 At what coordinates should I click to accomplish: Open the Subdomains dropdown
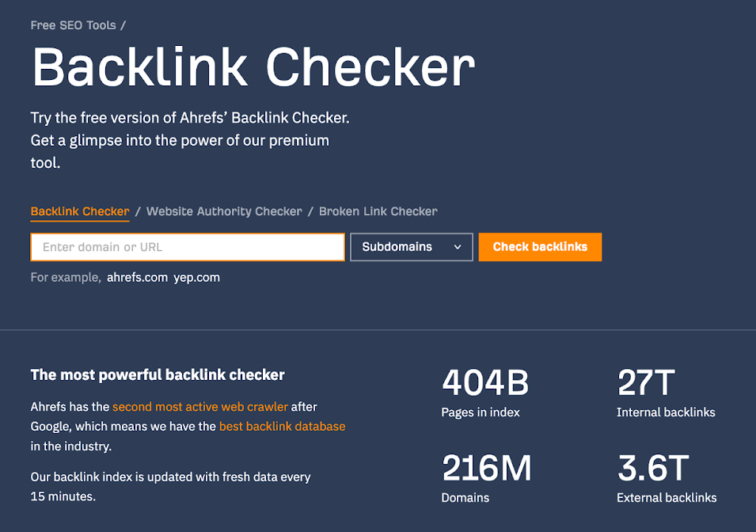tap(411, 247)
